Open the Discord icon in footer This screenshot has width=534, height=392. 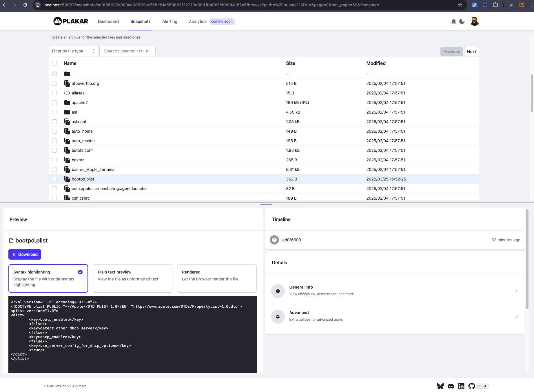[x=451, y=386]
